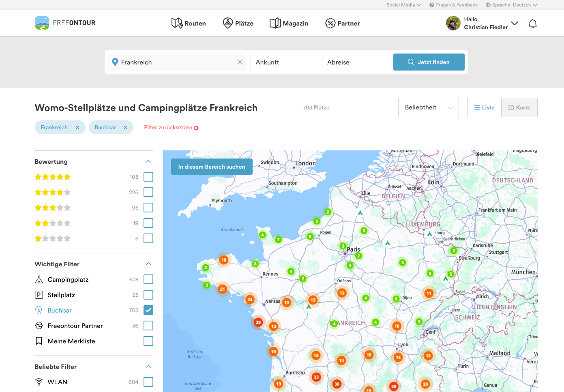This screenshot has height=392, width=564.
Task: Collapse the Beliebte Filter section
Action: point(148,366)
